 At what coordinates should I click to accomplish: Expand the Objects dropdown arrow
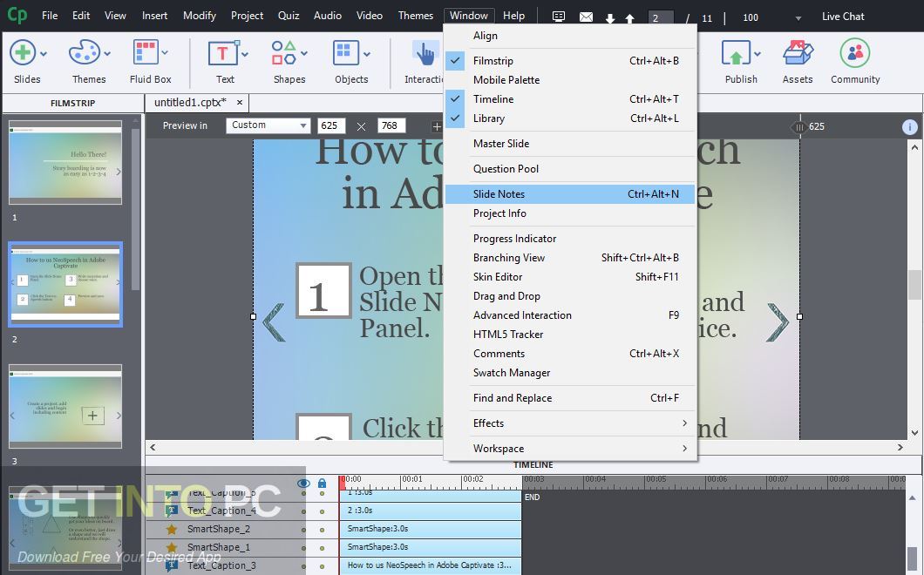click(x=366, y=54)
